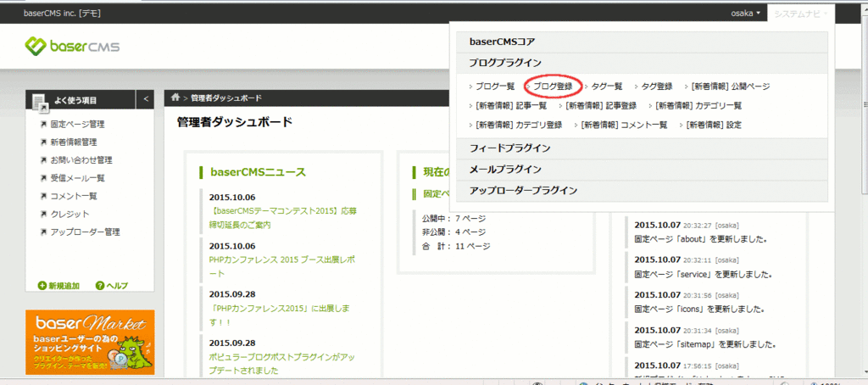Open お問い合わせ管理 in sidebar

click(81, 160)
